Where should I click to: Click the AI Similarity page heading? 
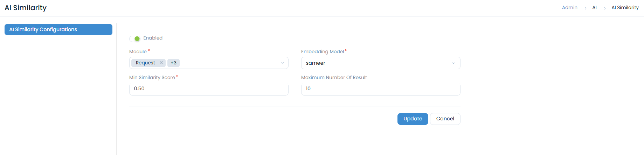click(26, 8)
